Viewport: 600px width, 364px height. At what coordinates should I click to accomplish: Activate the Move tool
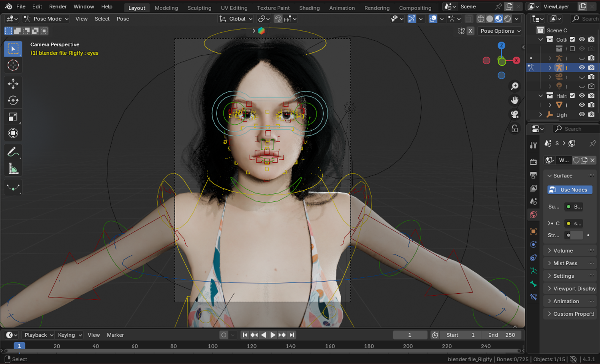[13, 84]
